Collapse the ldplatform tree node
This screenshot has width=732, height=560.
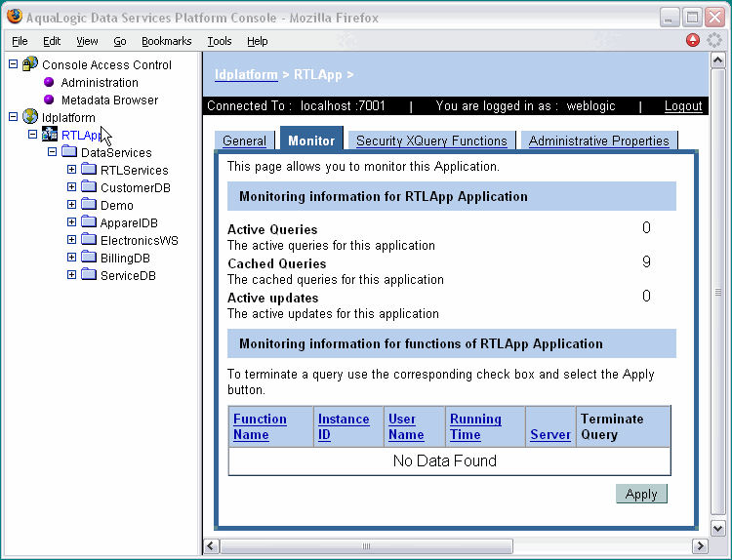13,117
